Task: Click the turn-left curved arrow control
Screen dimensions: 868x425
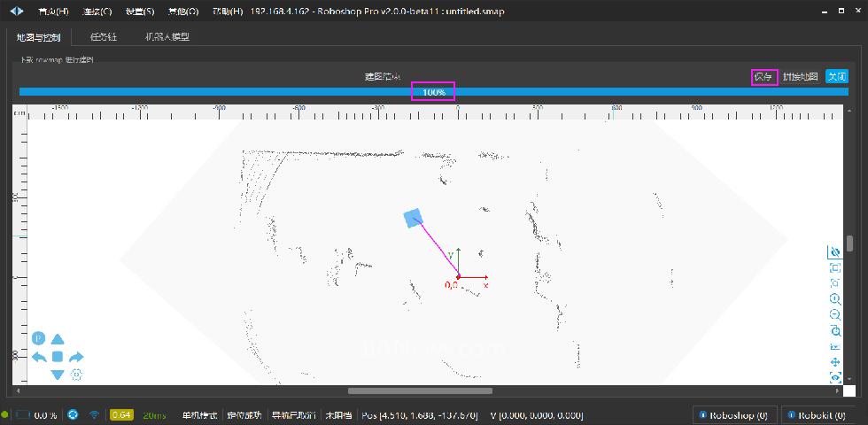Action: pos(39,357)
